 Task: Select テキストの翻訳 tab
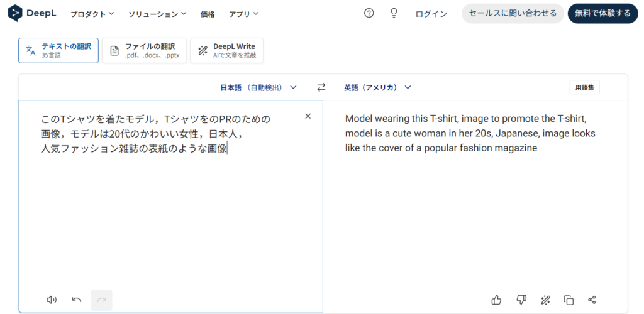tap(58, 50)
